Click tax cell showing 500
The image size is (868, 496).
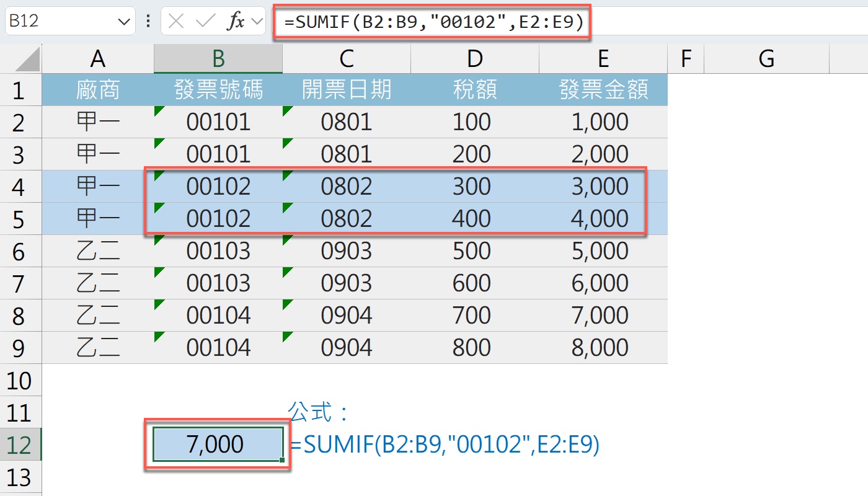[x=475, y=251]
